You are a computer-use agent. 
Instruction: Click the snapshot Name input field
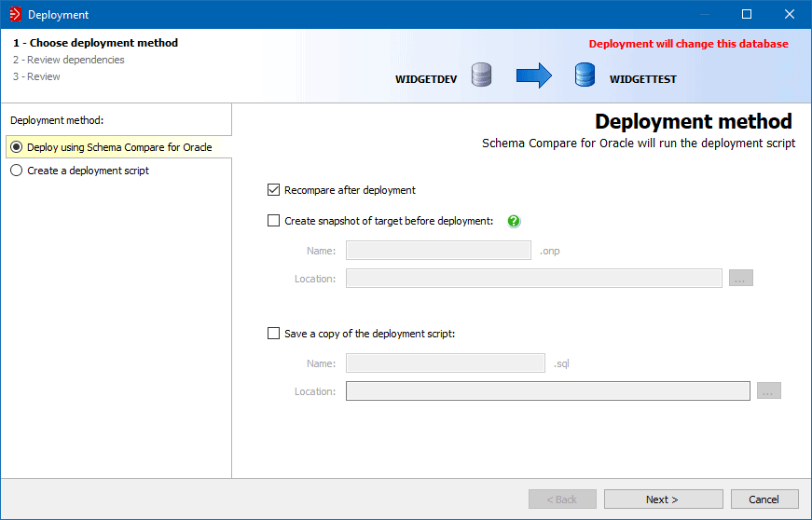coord(438,250)
